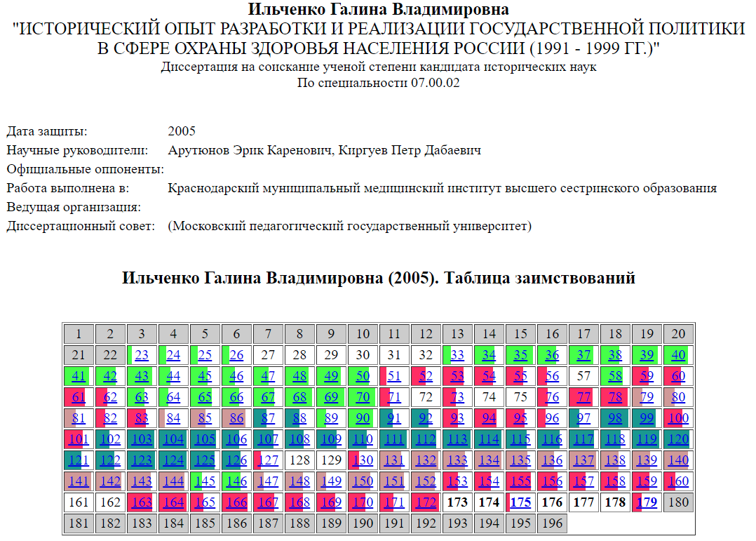Image resolution: width=756 pixels, height=541 pixels.
Task: Open page 87 link
Action: click(268, 418)
